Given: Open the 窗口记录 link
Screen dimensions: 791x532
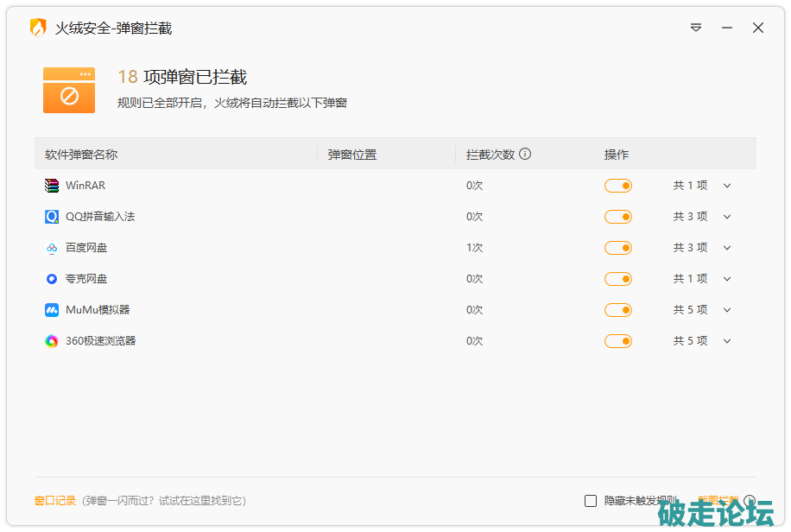Looking at the screenshot, I should [55, 501].
